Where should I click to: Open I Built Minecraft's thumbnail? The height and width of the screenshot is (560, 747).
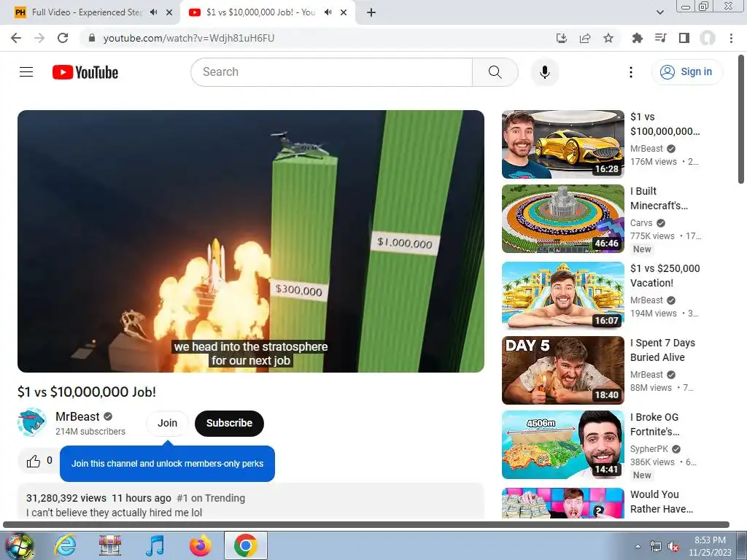pyautogui.click(x=562, y=219)
